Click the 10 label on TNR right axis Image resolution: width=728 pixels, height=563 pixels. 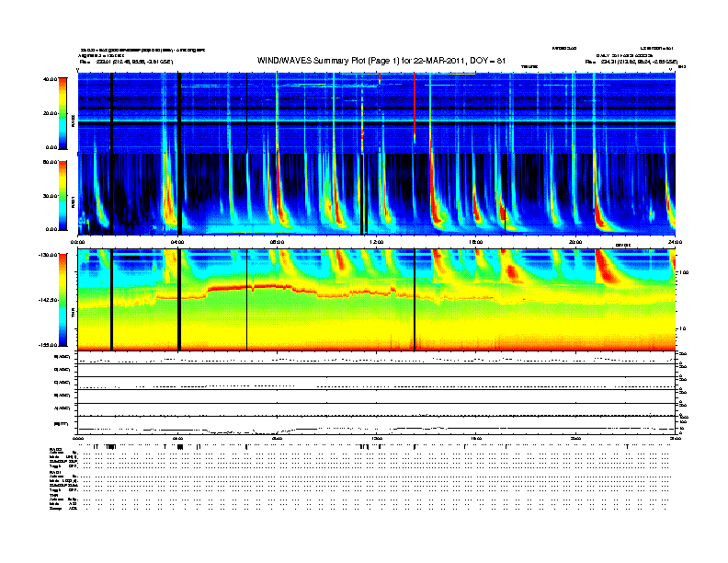tap(684, 328)
